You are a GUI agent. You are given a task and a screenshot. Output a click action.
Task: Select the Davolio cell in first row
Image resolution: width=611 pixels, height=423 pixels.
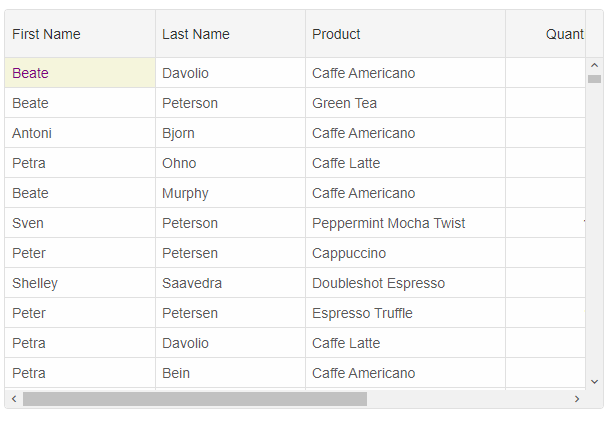coord(230,73)
